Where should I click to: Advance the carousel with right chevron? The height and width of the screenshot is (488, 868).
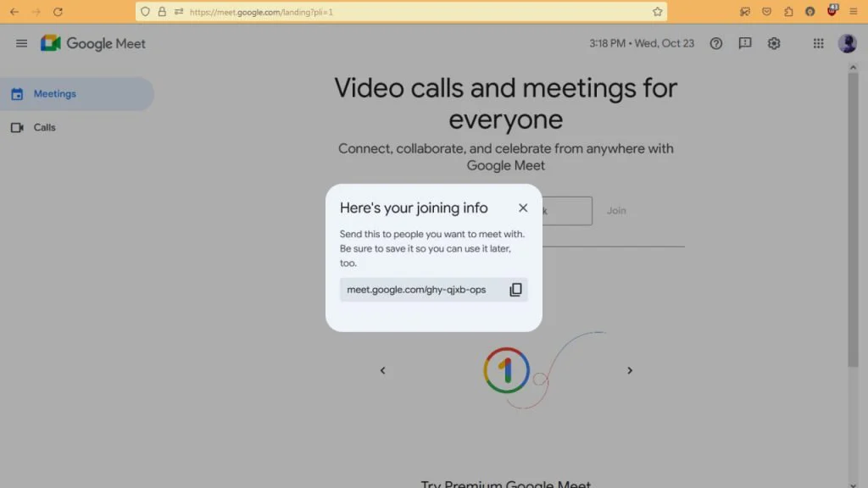click(630, 370)
